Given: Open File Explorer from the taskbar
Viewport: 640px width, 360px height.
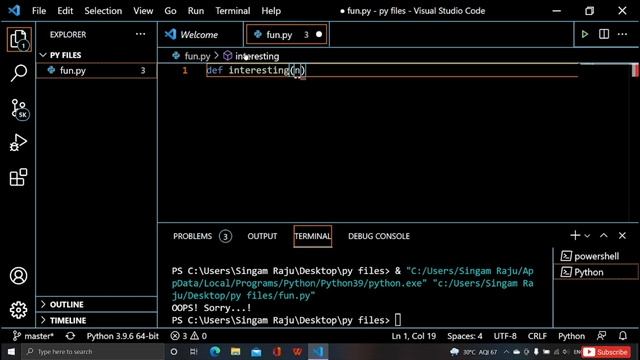Looking at the screenshot, I should [x=236, y=351].
